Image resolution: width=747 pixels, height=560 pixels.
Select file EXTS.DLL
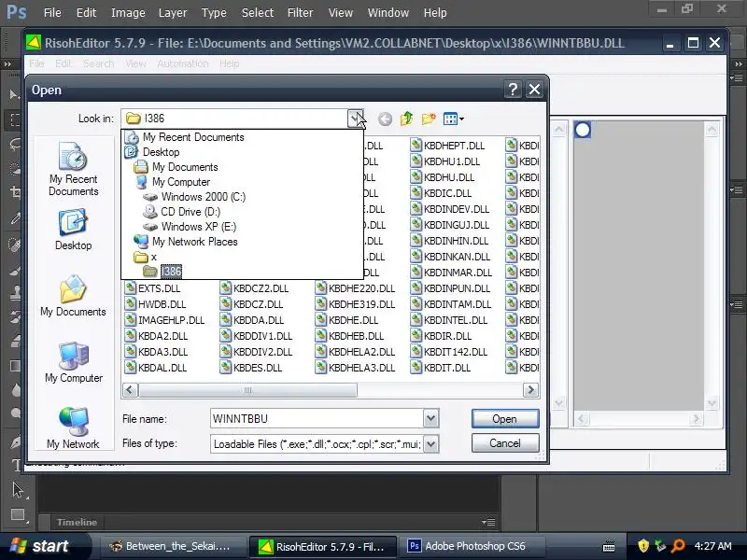[x=152, y=288]
